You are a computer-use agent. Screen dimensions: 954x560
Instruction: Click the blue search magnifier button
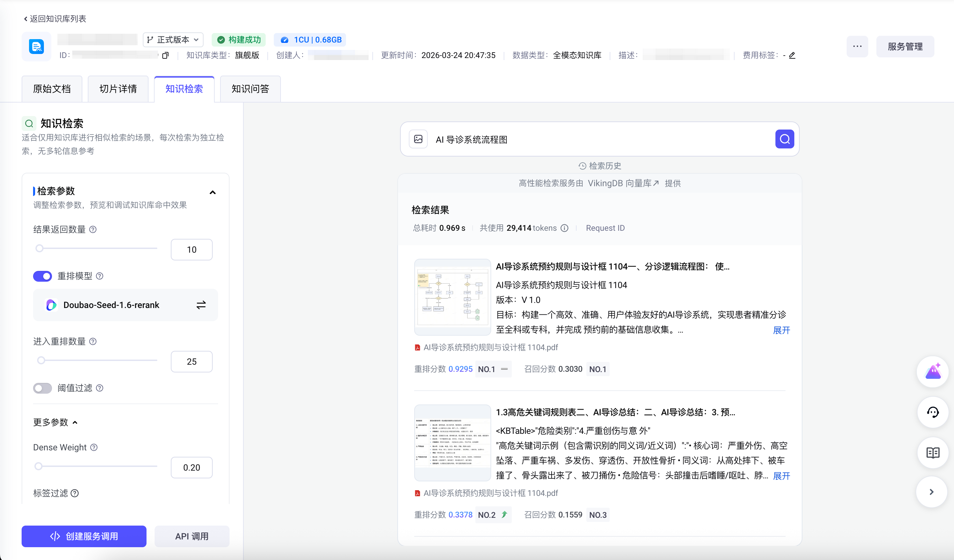point(785,139)
